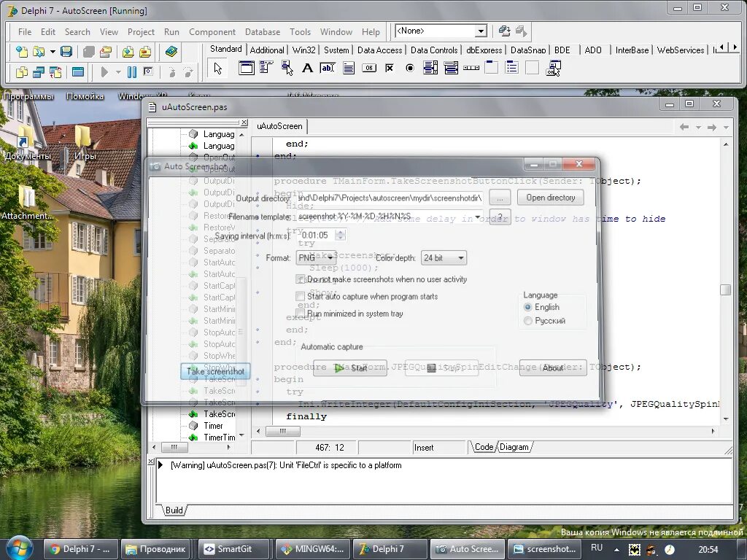Click the View Unit toolbar icon
Screen dimensions: 747x560
[22, 72]
